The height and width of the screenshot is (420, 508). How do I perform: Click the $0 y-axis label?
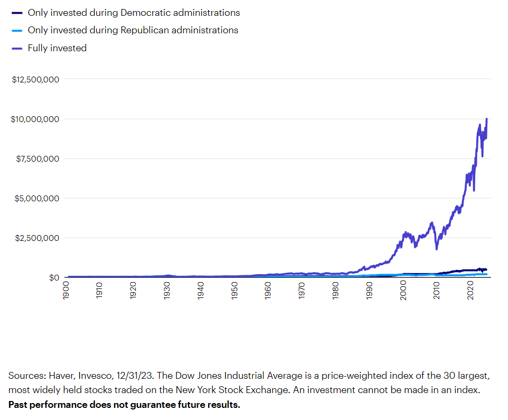click(x=54, y=278)
